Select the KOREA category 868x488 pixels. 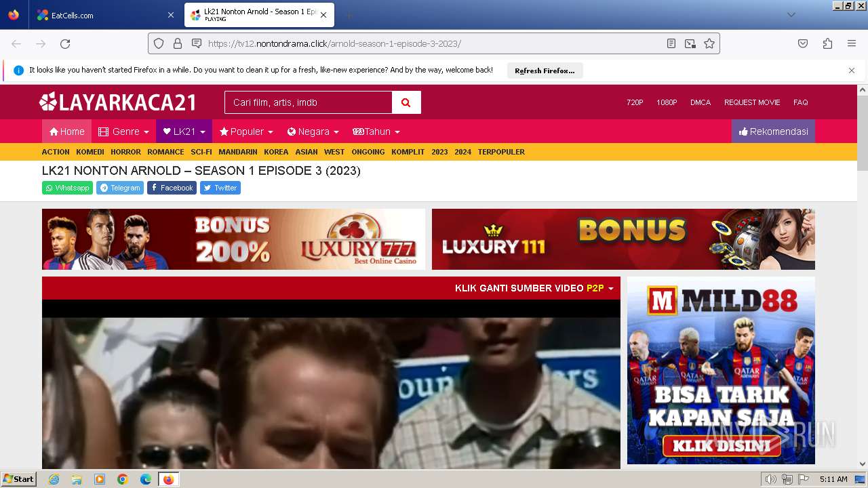tap(276, 152)
